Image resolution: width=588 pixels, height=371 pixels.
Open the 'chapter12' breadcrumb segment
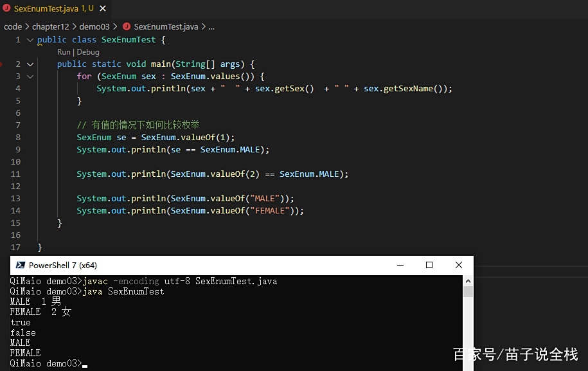(x=51, y=26)
